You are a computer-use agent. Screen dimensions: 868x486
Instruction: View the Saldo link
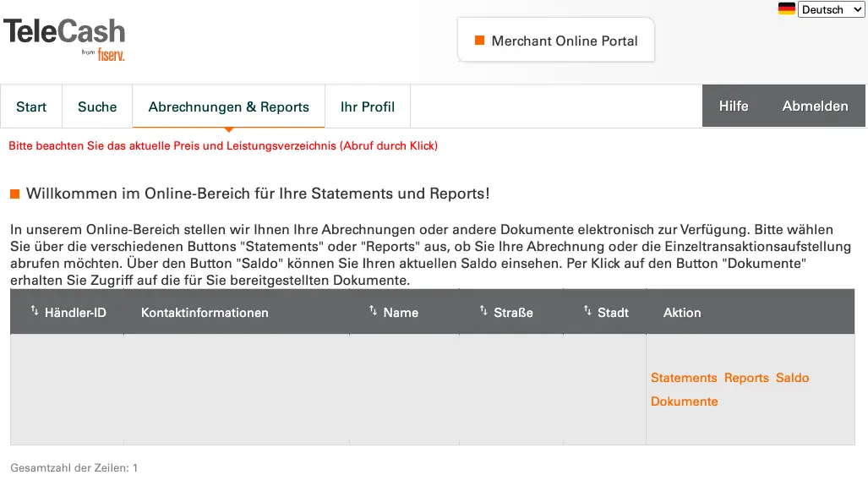click(792, 378)
